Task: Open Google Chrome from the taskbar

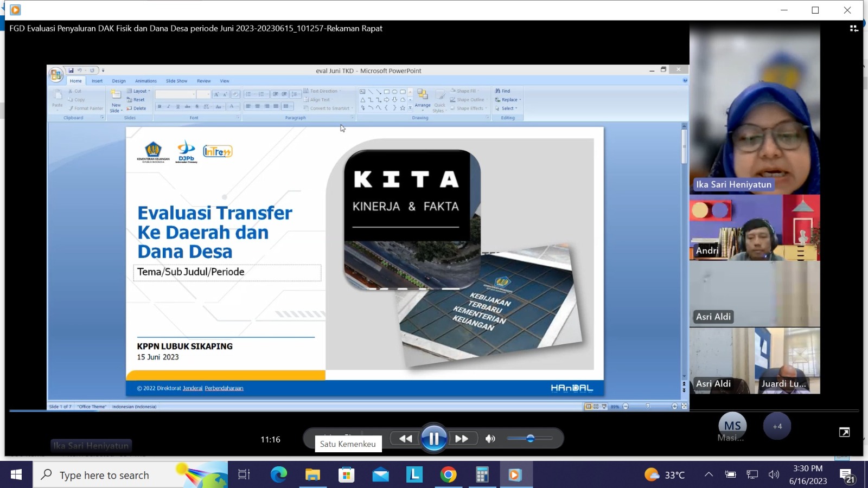Action: 448,475
